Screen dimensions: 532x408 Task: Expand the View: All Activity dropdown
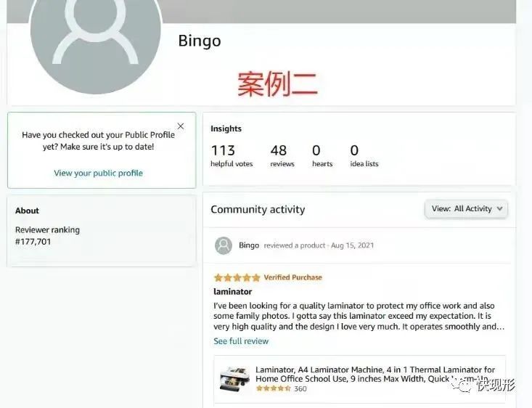coord(466,209)
